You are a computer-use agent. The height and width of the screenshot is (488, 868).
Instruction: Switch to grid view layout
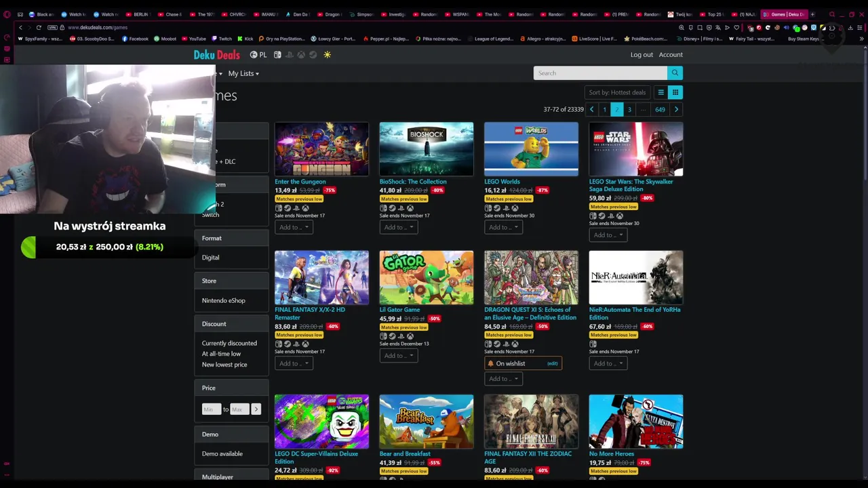(x=675, y=92)
